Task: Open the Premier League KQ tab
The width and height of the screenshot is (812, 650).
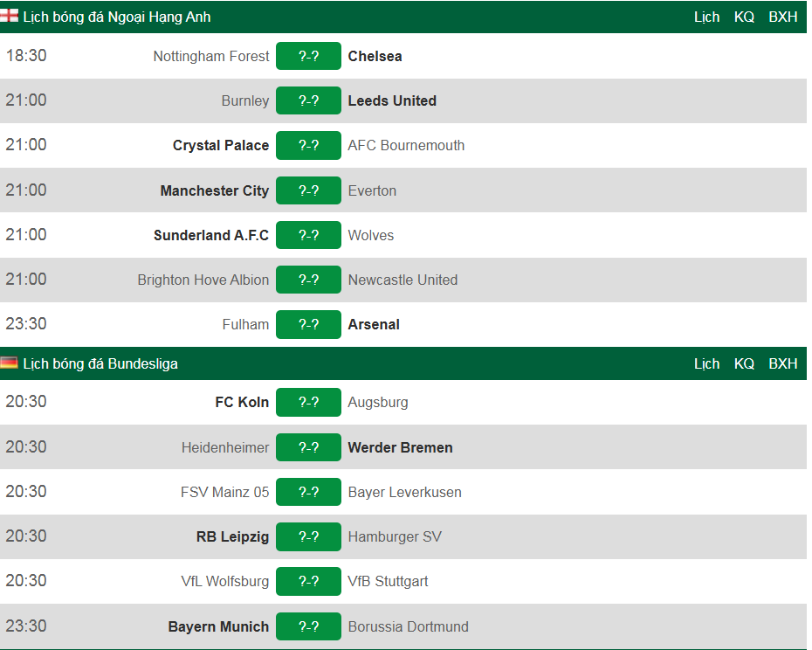Action: 744,17
